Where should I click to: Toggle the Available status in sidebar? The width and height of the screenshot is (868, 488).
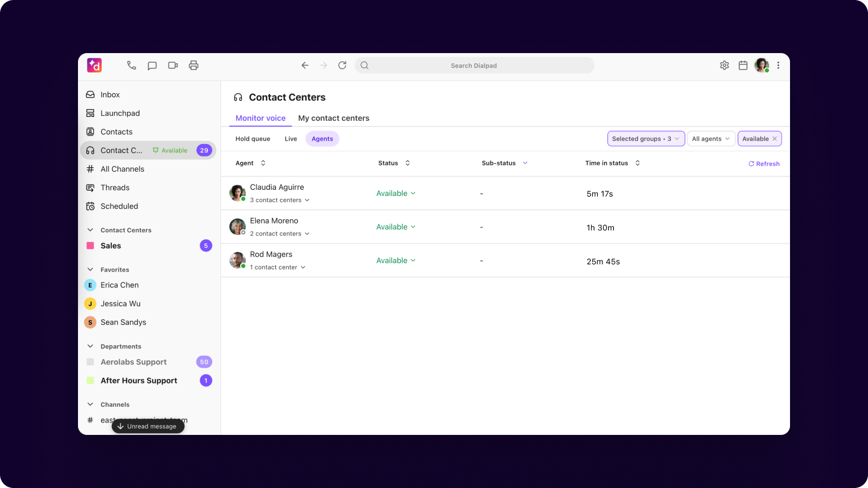point(170,150)
